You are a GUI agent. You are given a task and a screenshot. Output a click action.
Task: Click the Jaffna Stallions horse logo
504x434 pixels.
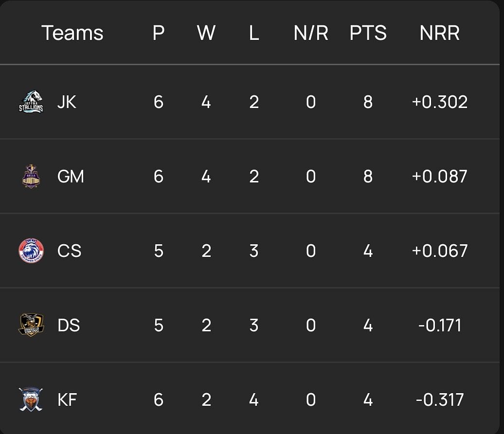(31, 102)
